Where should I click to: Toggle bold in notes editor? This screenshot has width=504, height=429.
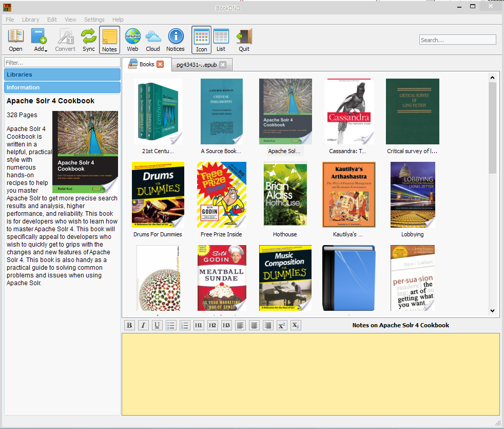[129, 325]
